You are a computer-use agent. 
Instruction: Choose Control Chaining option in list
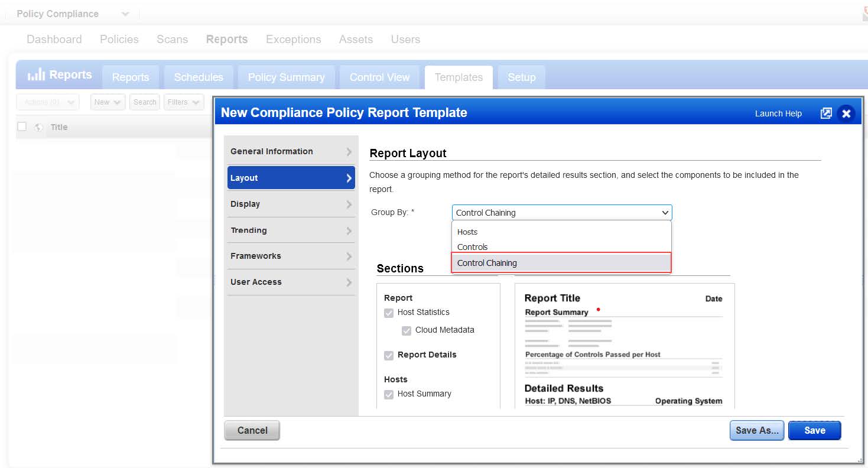[561, 263]
